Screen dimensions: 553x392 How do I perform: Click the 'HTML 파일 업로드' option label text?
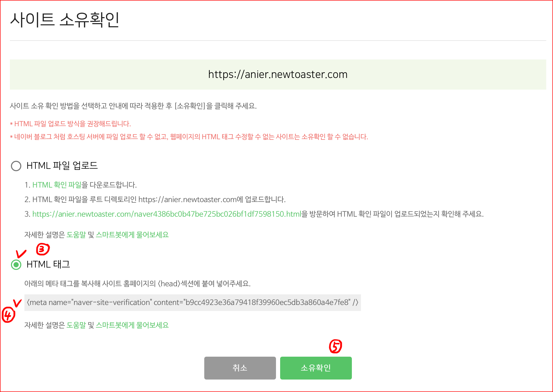(x=62, y=166)
